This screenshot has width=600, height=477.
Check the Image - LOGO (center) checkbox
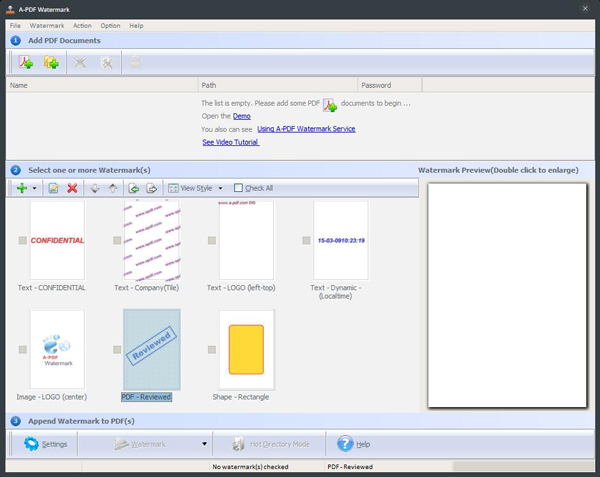[23, 350]
